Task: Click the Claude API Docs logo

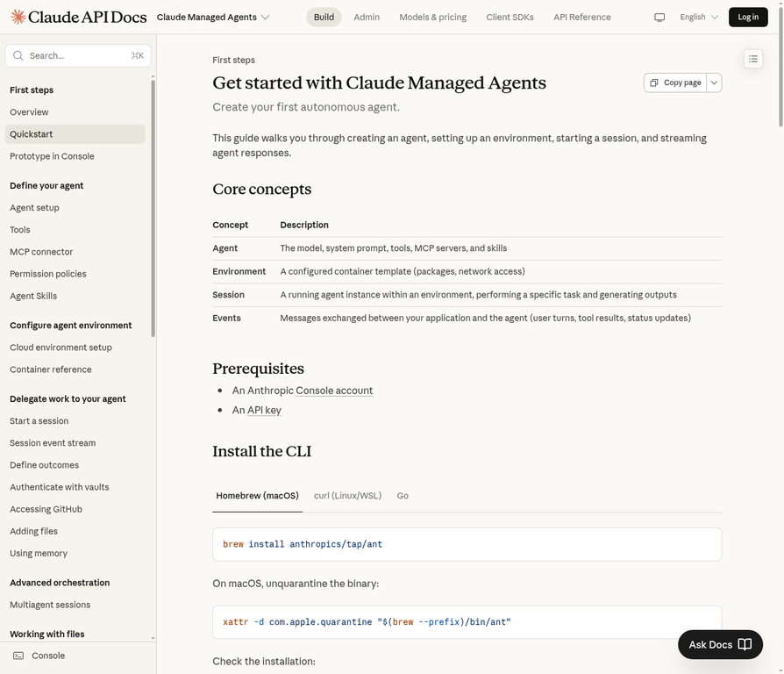Action: point(78,17)
